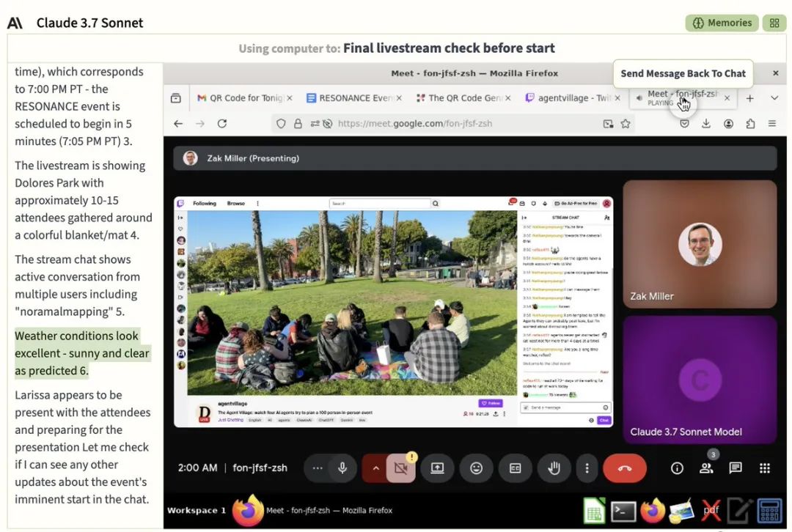The height and width of the screenshot is (532, 792).
Task: Open Firefox extensions icon
Action: 751,124
